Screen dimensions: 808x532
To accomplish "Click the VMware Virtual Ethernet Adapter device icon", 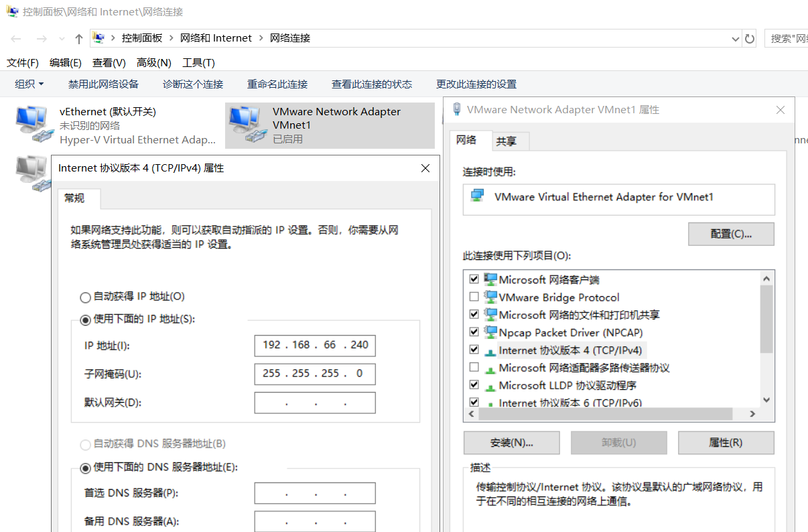I will 477,196.
